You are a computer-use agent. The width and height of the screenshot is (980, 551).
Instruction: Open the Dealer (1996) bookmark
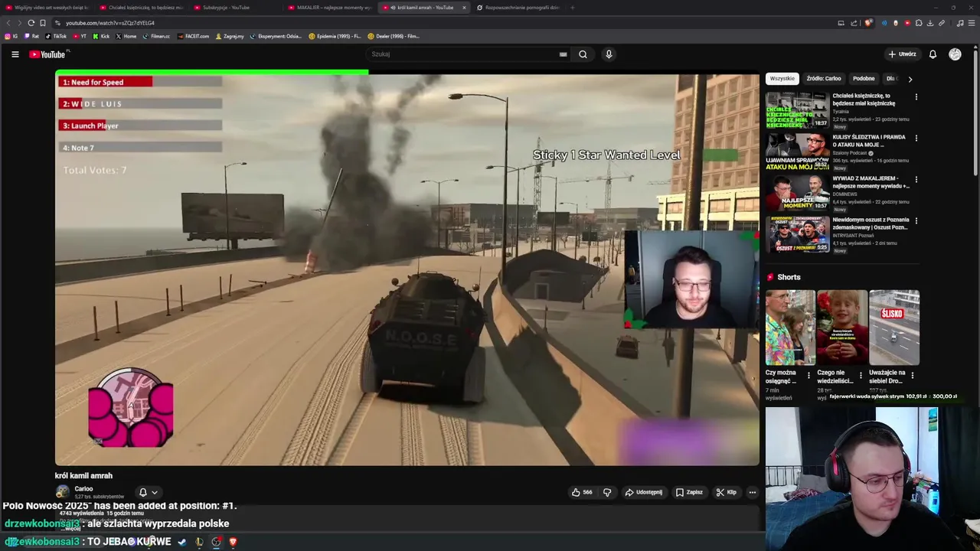394,36
